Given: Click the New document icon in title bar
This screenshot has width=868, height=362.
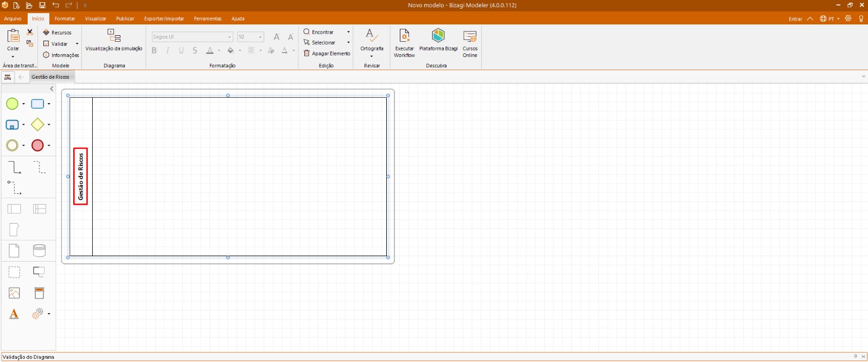Looking at the screenshot, I should coord(16,5).
